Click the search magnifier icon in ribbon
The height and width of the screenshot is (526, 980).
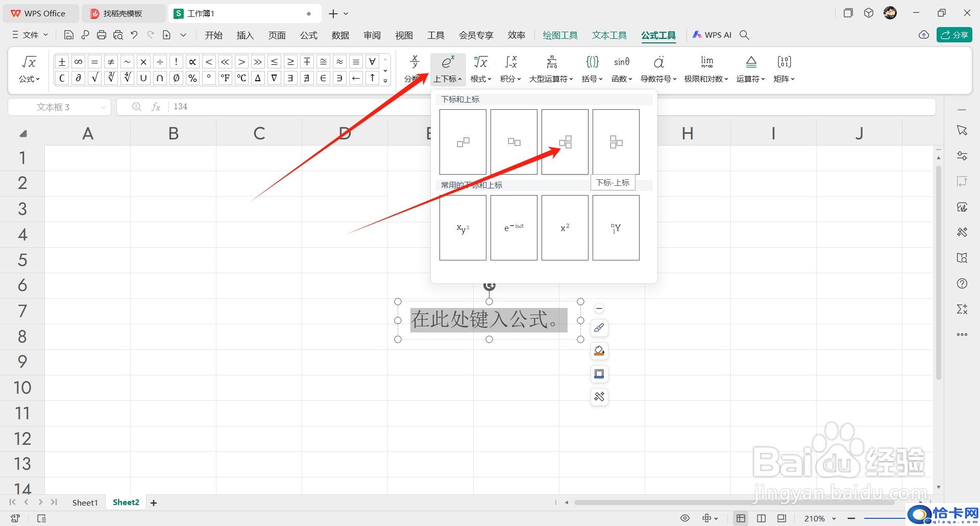pos(745,35)
